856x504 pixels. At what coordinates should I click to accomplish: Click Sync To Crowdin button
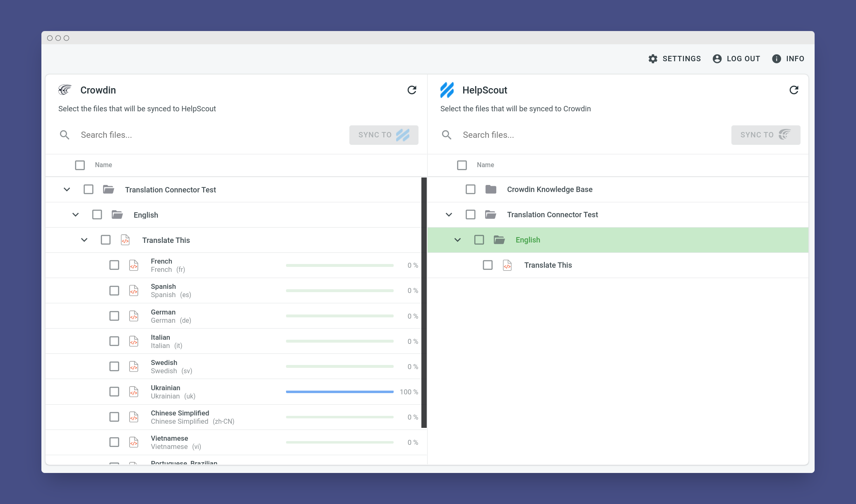click(766, 135)
